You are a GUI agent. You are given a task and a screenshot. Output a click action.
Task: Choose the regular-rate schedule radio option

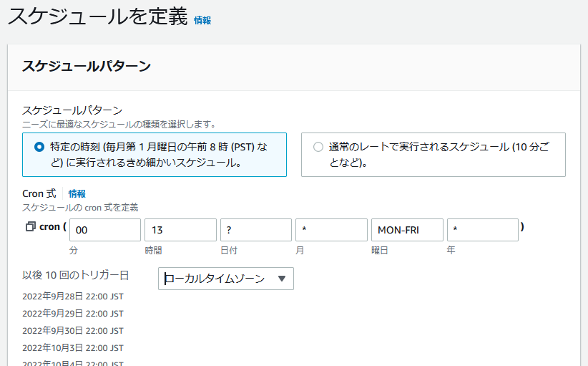click(x=318, y=147)
